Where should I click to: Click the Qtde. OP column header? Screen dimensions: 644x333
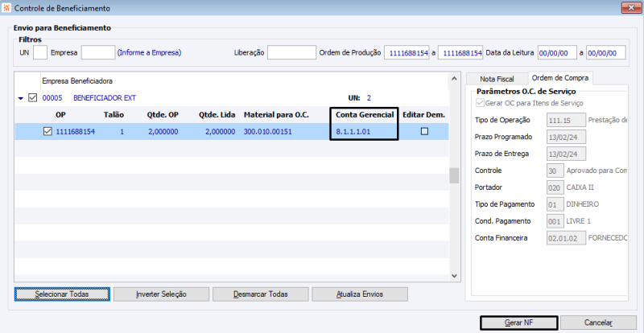point(163,115)
